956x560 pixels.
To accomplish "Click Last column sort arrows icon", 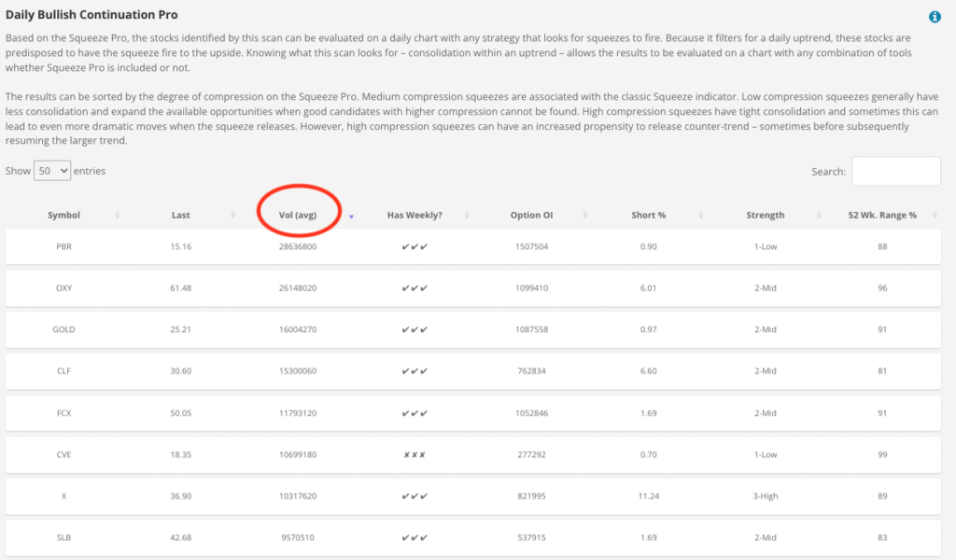I will (x=232, y=215).
